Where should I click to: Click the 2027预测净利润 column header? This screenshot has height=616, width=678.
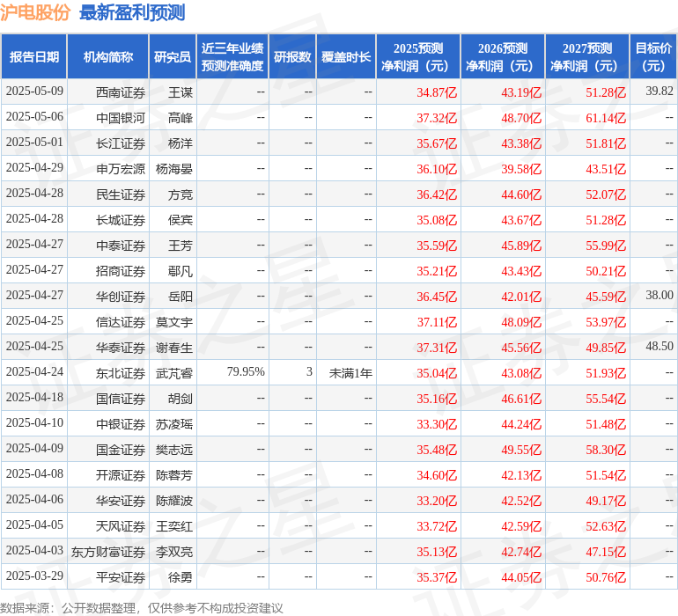tap(587, 56)
